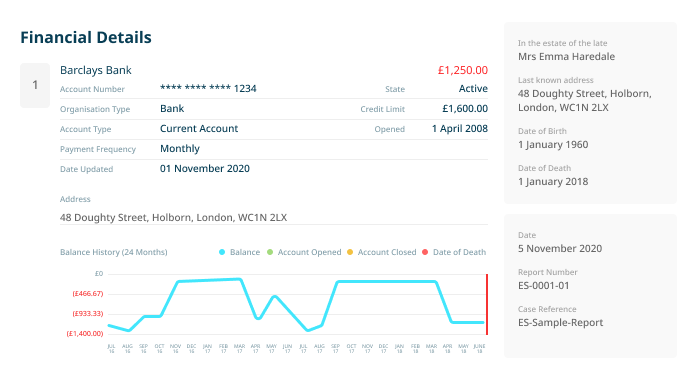Click the Balance History (24 Months) title
This screenshot has width=700, height=380.
coord(113,252)
